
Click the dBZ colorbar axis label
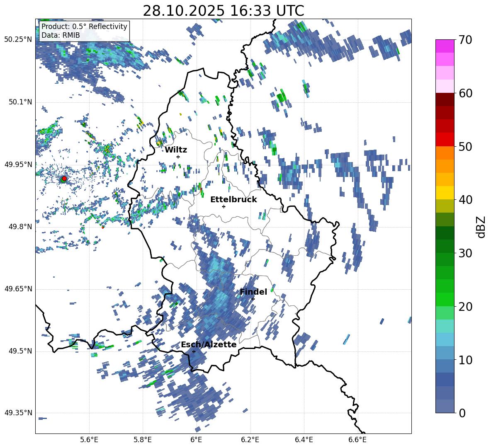pos(481,227)
